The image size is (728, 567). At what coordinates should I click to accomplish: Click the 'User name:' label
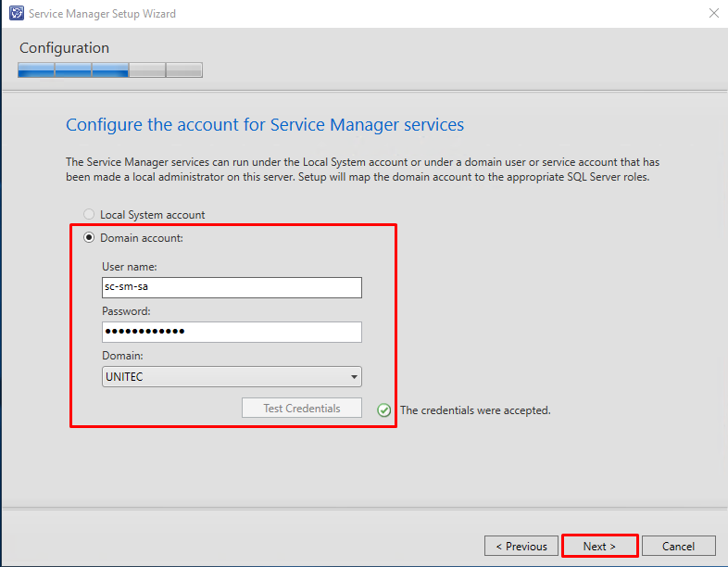(130, 267)
